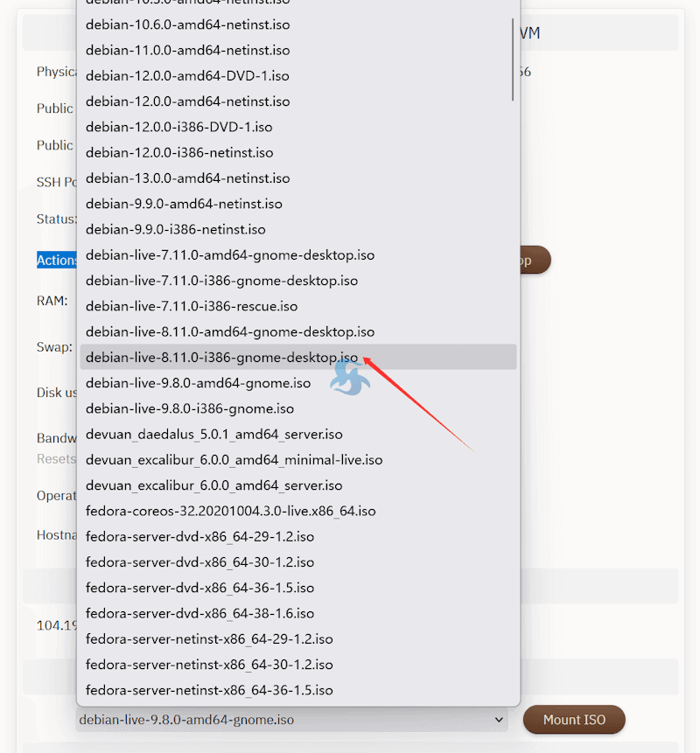Choose debian-12.0.0-i386-DVD-1.iso entry
The image size is (700, 753).
[x=178, y=127]
